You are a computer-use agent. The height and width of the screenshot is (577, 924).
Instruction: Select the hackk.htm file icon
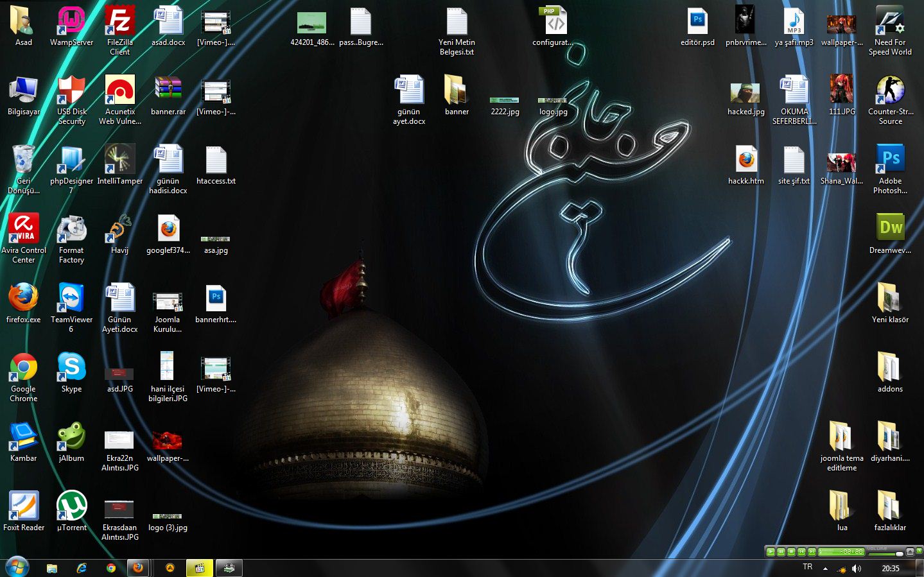746,165
